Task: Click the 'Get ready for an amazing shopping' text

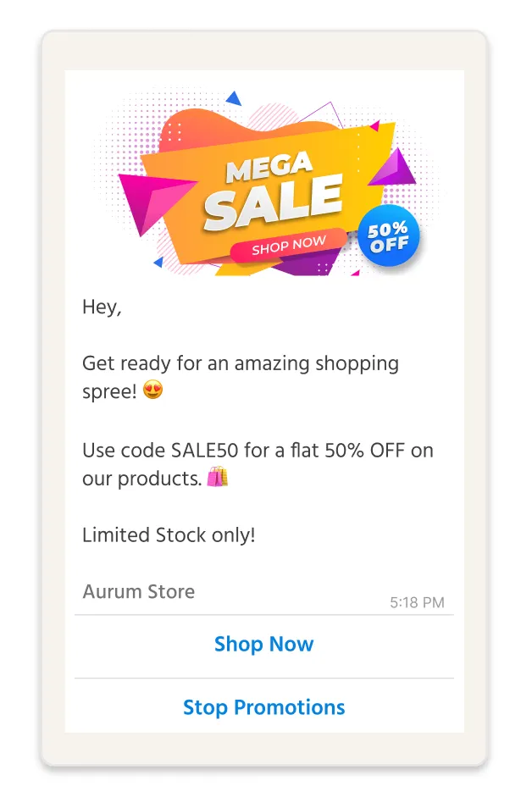Action: [x=241, y=363]
